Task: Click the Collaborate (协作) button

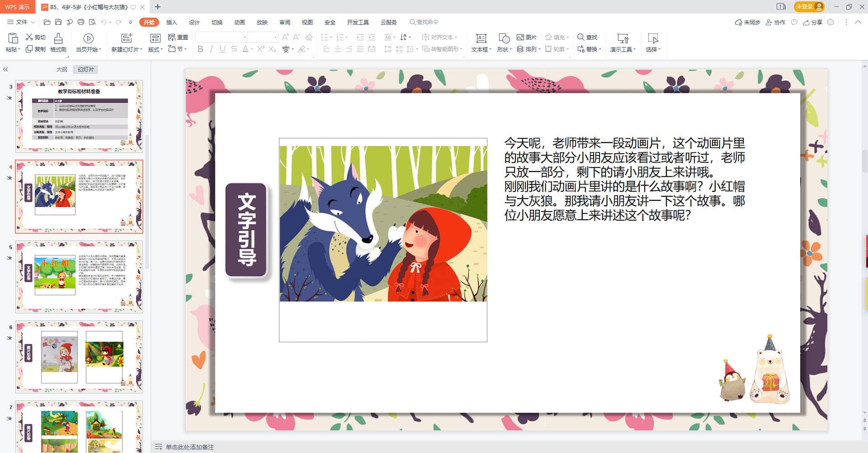Action: [x=776, y=22]
